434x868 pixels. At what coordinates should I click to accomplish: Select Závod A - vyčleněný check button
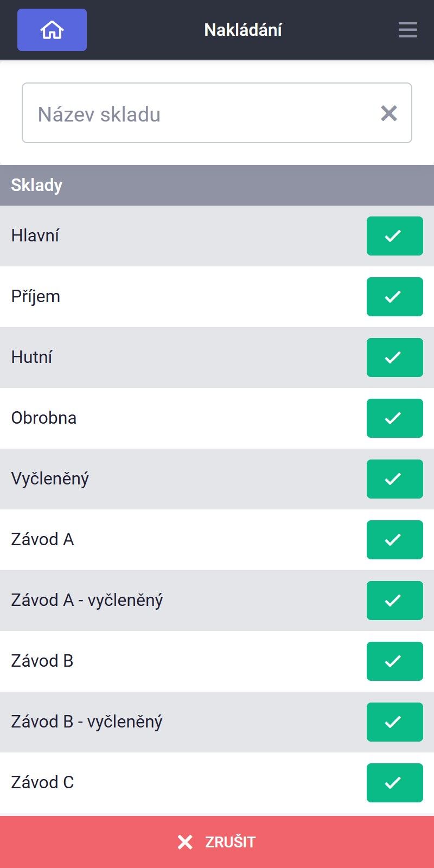(x=395, y=601)
